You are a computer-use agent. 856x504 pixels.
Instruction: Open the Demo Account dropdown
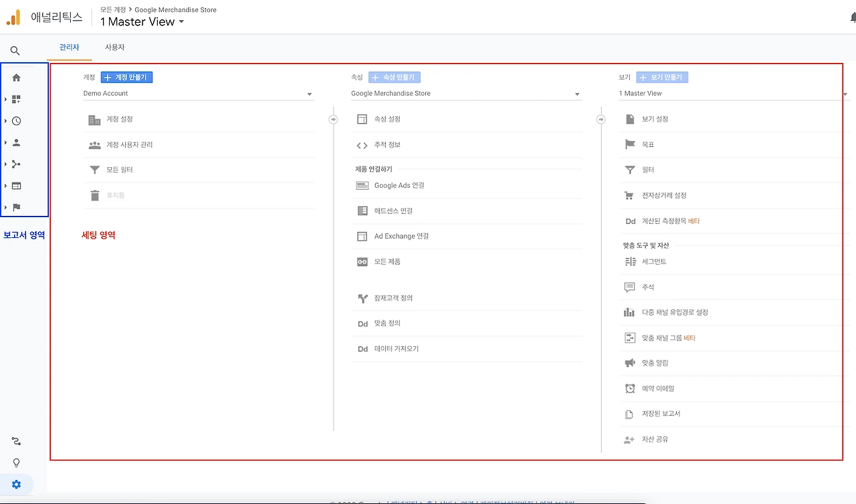(x=198, y=94)
